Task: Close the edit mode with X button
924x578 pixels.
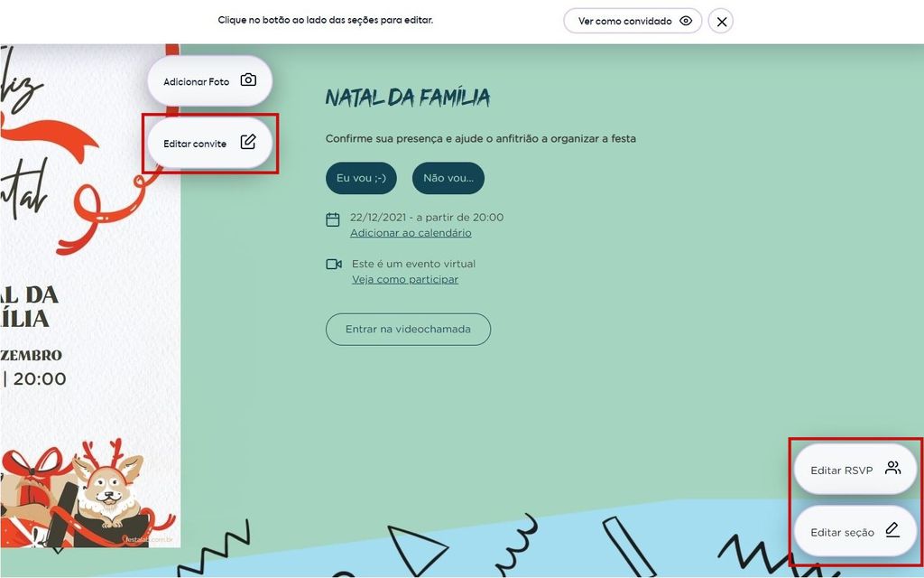Action: pyautogui.click(x=721, y=22)
